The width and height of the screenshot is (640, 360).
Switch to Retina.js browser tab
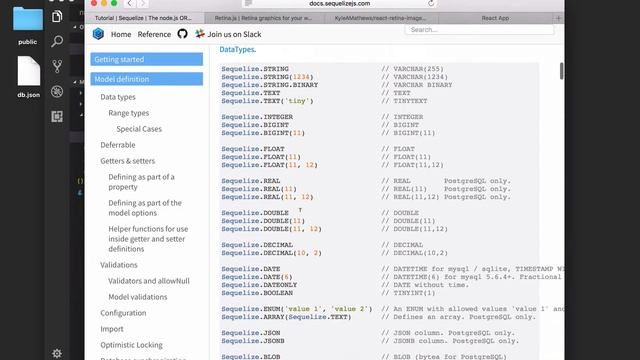(264, 18)
